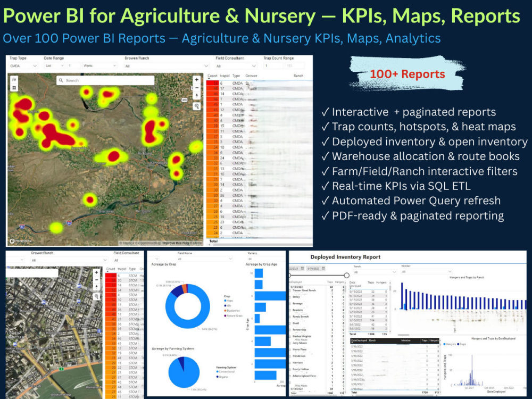Screen dimensions: 532x399
Task: Click the Organic legend color in Farming System
Action: tap(218, 377)
